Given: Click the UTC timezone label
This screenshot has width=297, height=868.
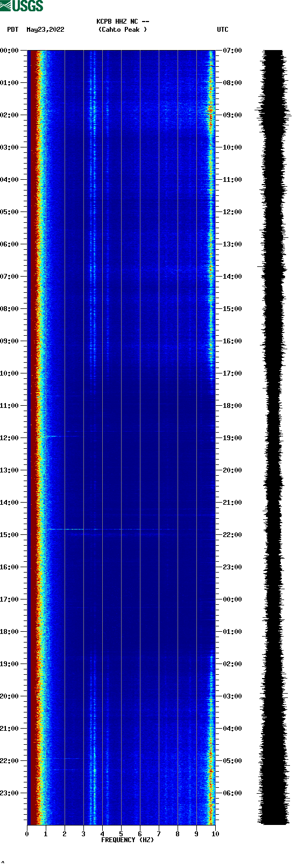Looking at the screenshot, I should [223, 30].
